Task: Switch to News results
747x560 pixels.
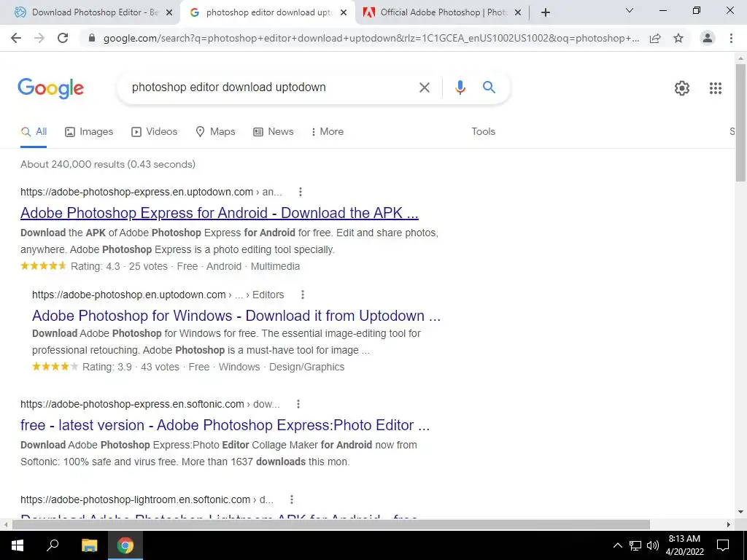Action: [x=274, y=132]
